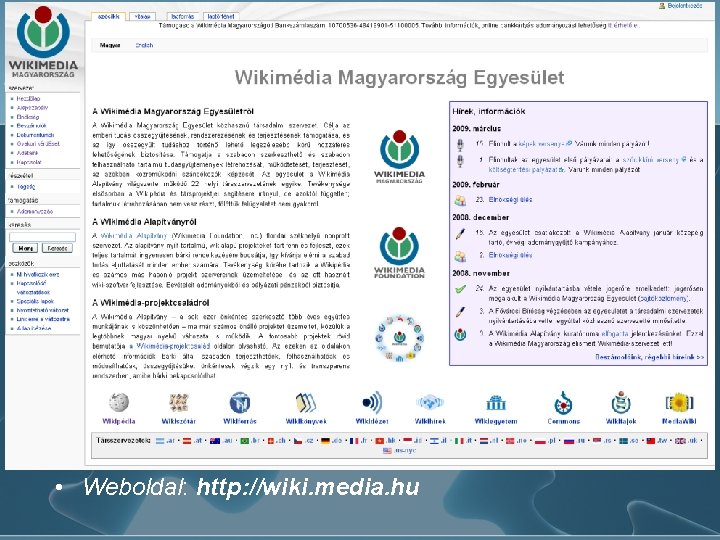Image resolution: width=720 pixels, height=540 pixels.
Task: Open Beszámolóink, régebbi híreink >> link
Action: [649, 357]
